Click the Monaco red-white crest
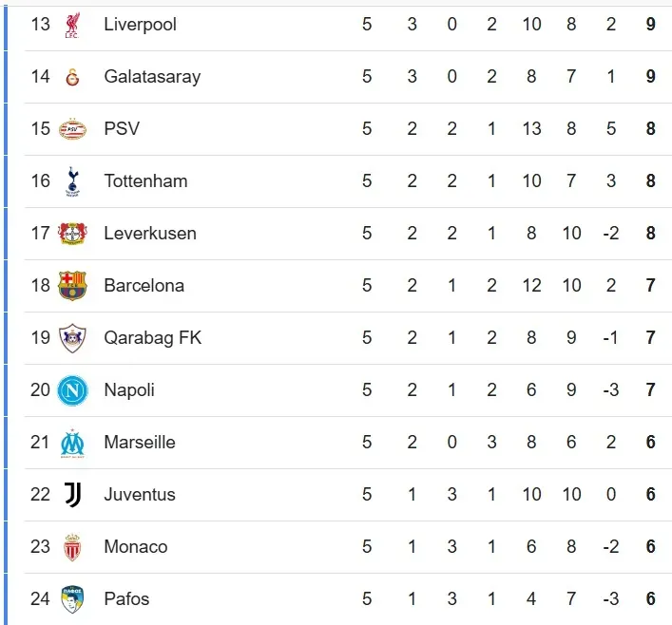The image size is (672, 625). (72, 547)
